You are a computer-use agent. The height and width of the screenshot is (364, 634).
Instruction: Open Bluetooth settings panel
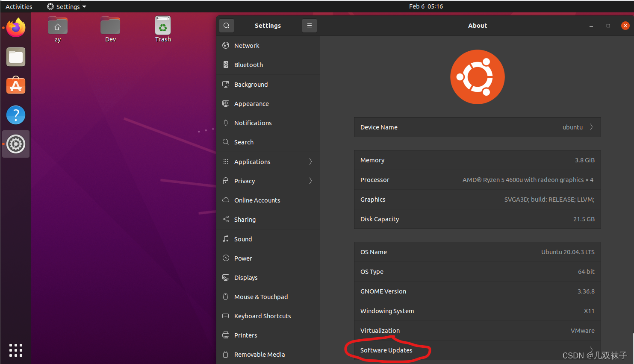click(268, 65)
